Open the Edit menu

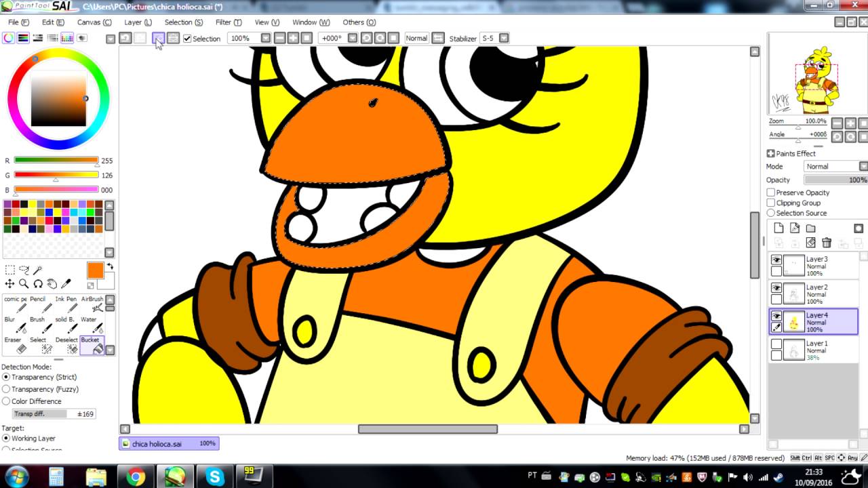coord(53,22)
